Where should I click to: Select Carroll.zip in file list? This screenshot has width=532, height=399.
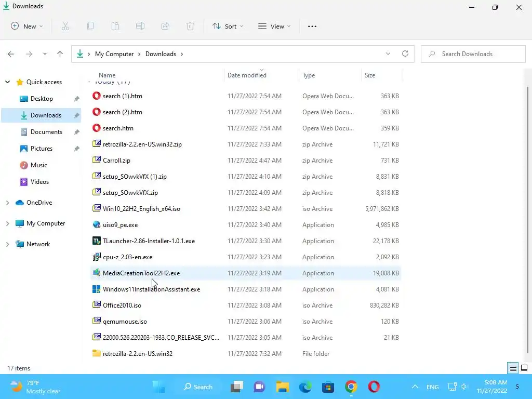pos(246,160)
